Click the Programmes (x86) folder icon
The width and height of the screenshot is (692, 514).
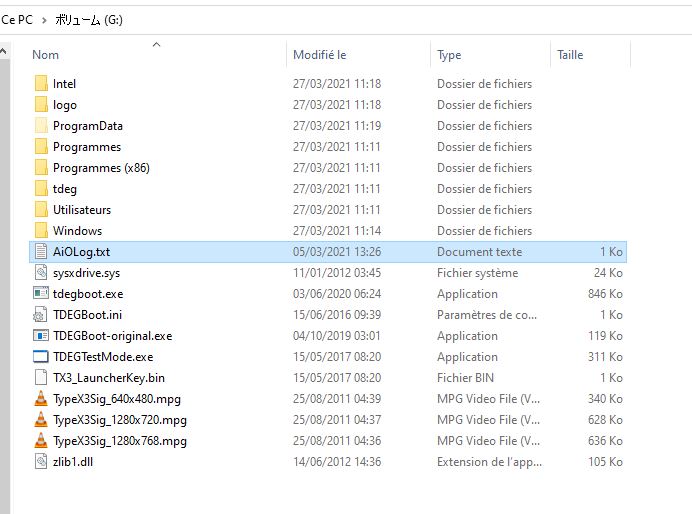(41, 168)
